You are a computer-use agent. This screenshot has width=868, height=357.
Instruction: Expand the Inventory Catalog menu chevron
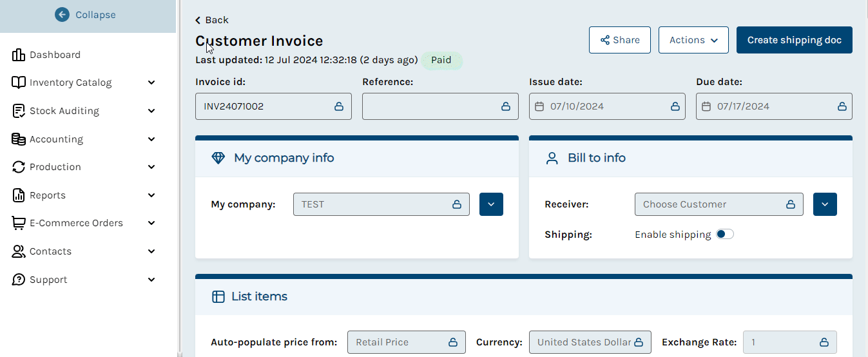[x=151, y=82]
